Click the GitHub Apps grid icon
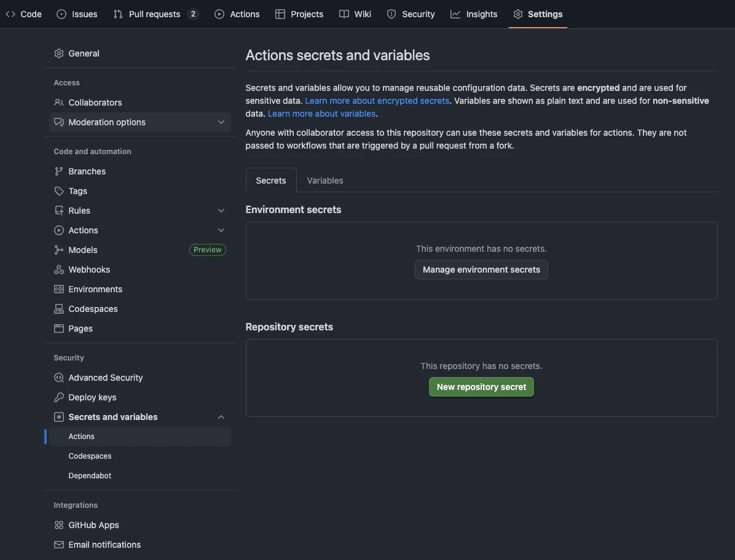The image size is (735, 560). [x=58, y=525]
